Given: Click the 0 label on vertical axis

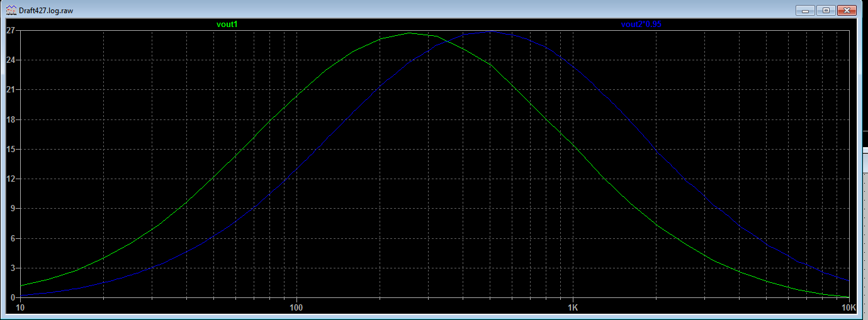Looking at the screenshot, I should tap(13, 297).
